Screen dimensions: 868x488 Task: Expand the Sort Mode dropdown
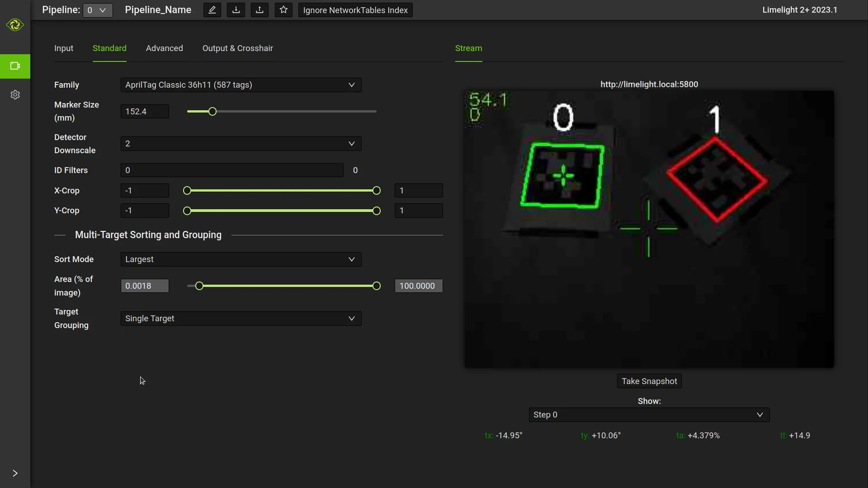click(x=241, y=259)
